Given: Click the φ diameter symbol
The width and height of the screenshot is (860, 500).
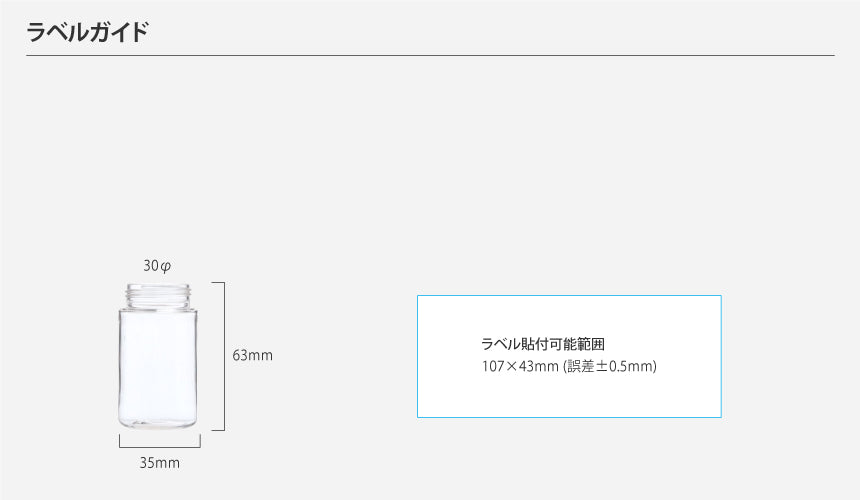Looking at the screenshot, I should [x=167, y=266].
